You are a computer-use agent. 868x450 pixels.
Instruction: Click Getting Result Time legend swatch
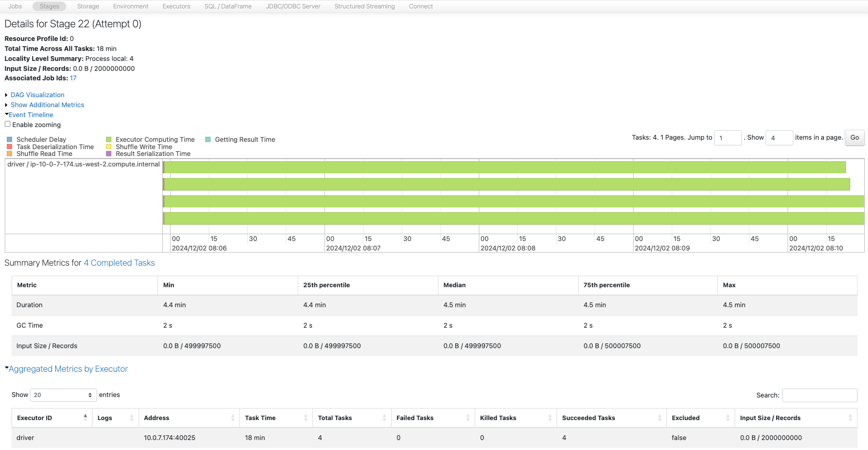click(x=208, y=140)
